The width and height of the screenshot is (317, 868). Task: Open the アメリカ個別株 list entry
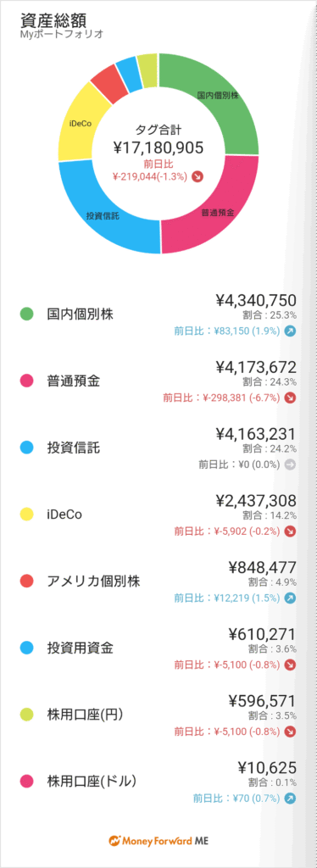pos(158,582)
